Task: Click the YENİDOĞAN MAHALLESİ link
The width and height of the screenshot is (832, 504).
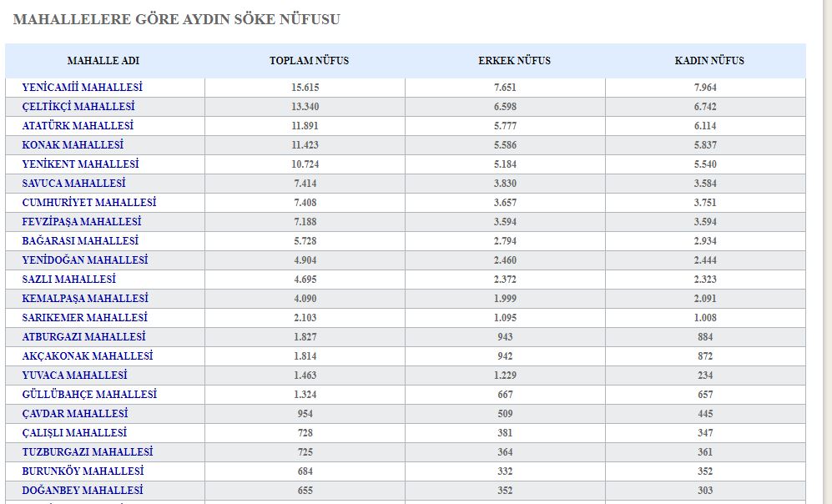Action: click(85, 260)
